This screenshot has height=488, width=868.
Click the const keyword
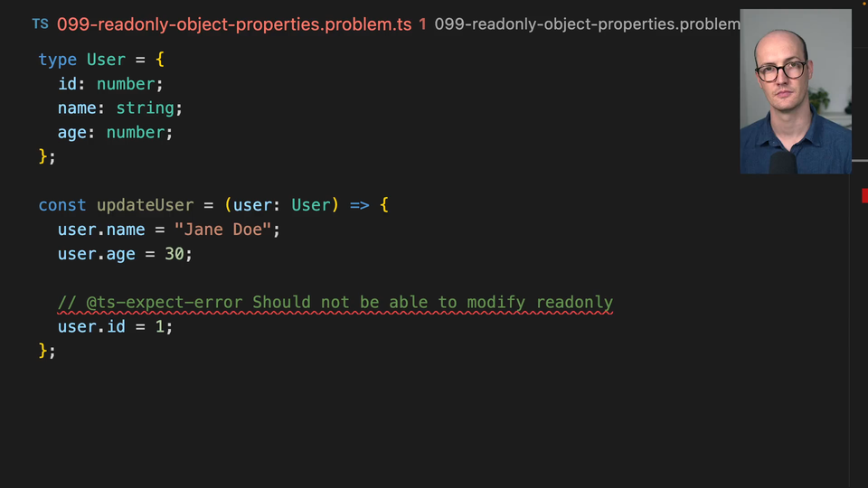point(62,205)
